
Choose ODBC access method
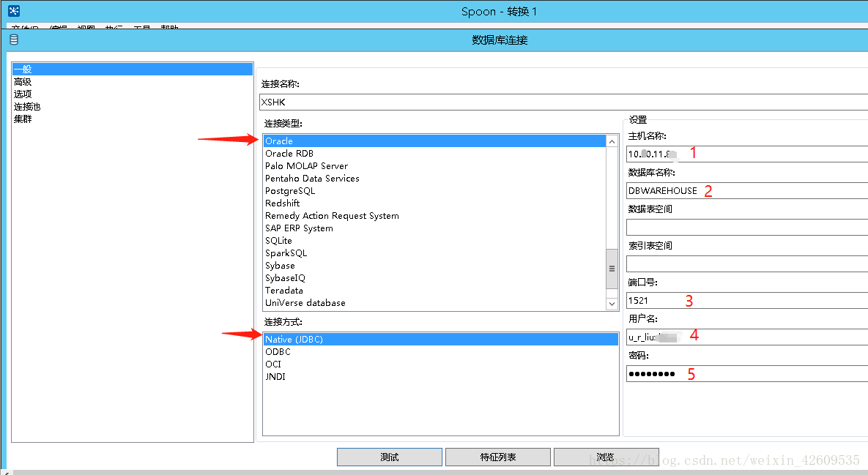pos(278,352)
